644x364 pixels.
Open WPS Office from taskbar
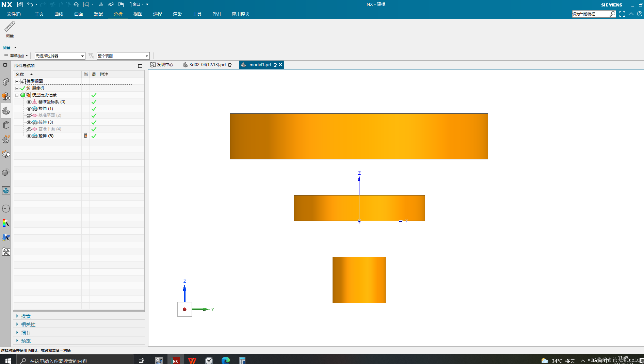[x=192, y=360]
